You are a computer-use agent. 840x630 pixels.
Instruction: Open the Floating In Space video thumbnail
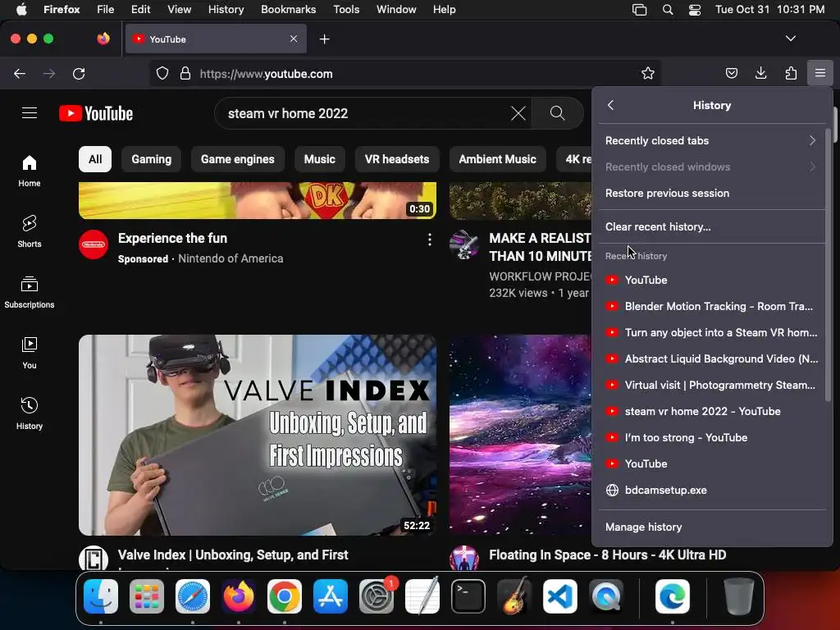click(520, 435)
